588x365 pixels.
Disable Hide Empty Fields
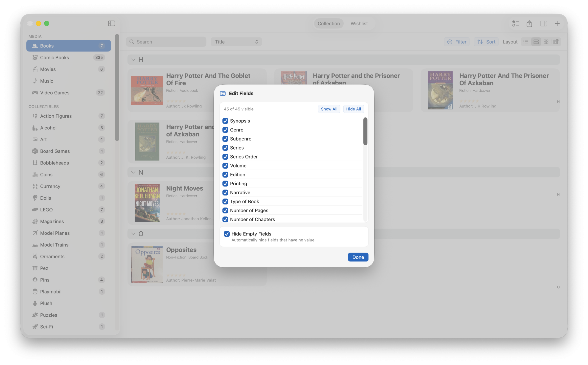click(x=227, y=234)
